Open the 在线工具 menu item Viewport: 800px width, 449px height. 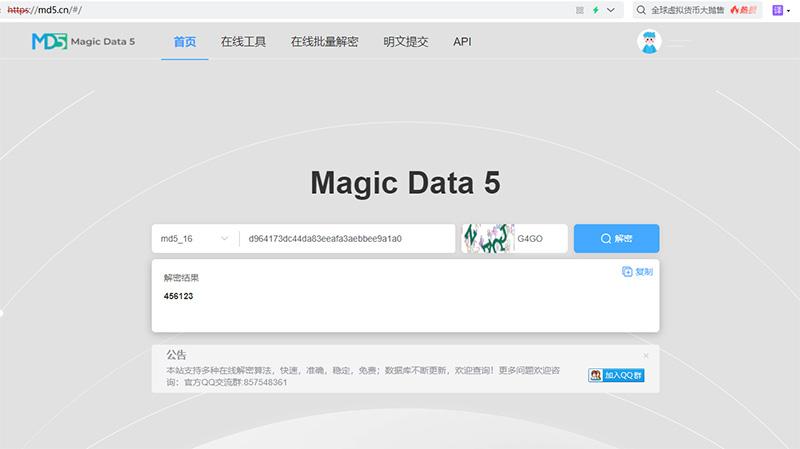(x=243, y=42)
